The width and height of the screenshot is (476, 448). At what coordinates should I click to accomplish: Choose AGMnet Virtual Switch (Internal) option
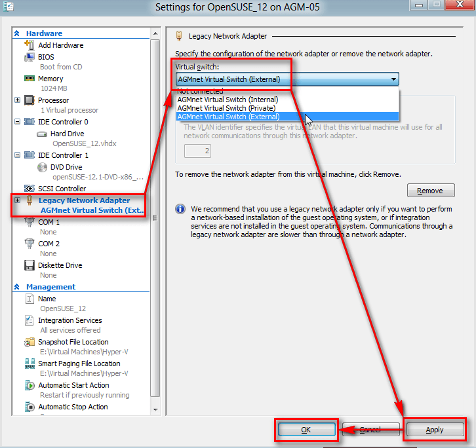pos(228,100)
